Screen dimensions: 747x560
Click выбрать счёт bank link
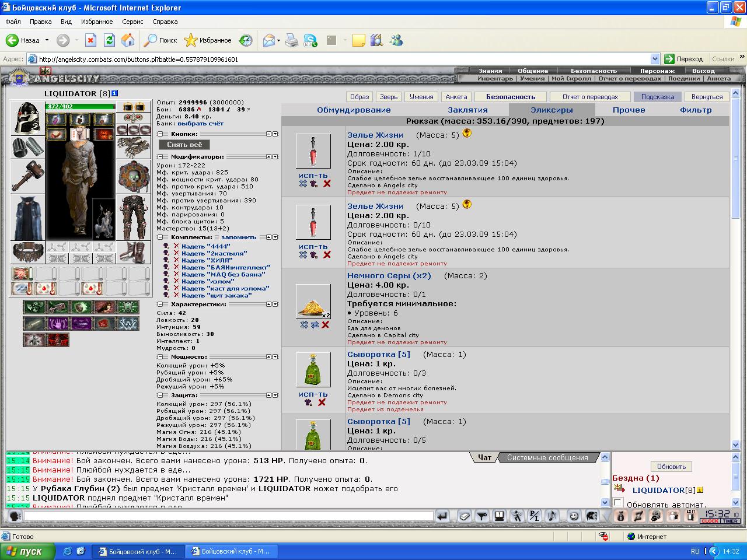click(x=201, y=124)
